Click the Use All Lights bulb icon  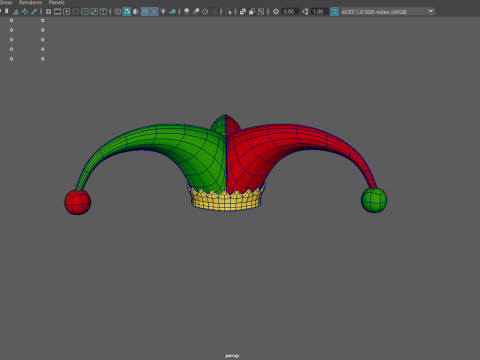tap(163, 12)
